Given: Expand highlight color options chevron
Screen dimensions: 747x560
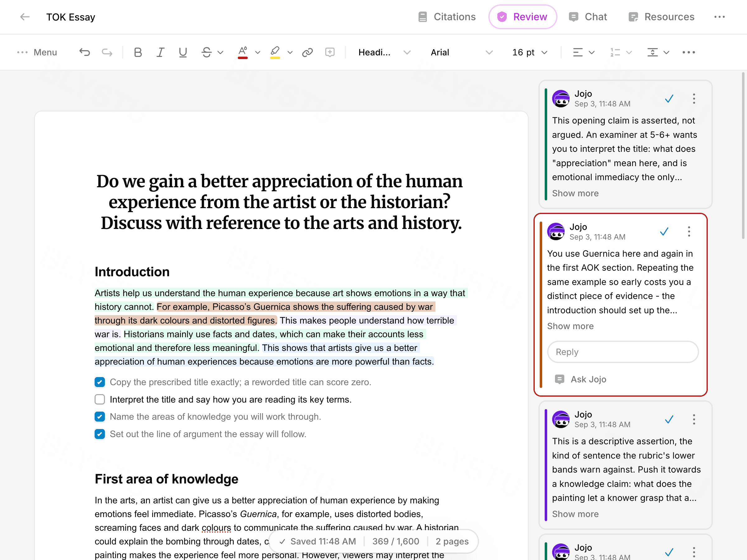Looking at the screenshot, I should pyautogui.click(x=290, y=53).
